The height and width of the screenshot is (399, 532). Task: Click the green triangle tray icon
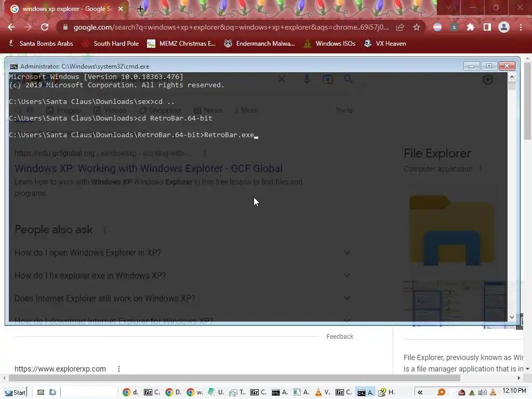point(472,393)
